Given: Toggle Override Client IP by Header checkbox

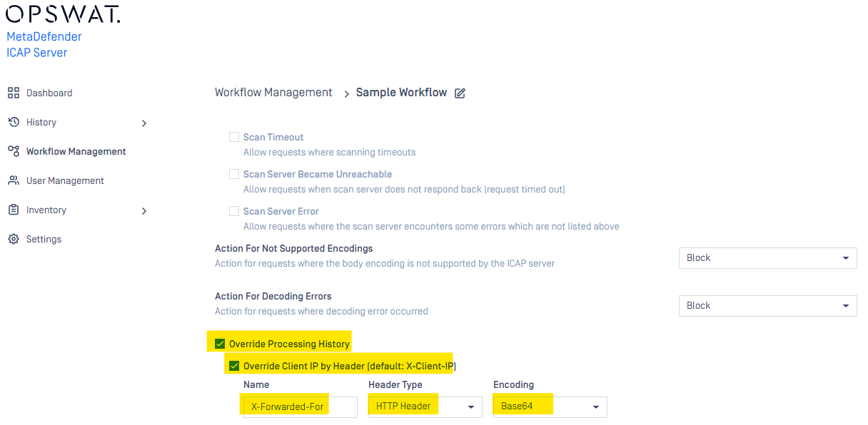Looking at the screenshot, I should coord(234,367).
